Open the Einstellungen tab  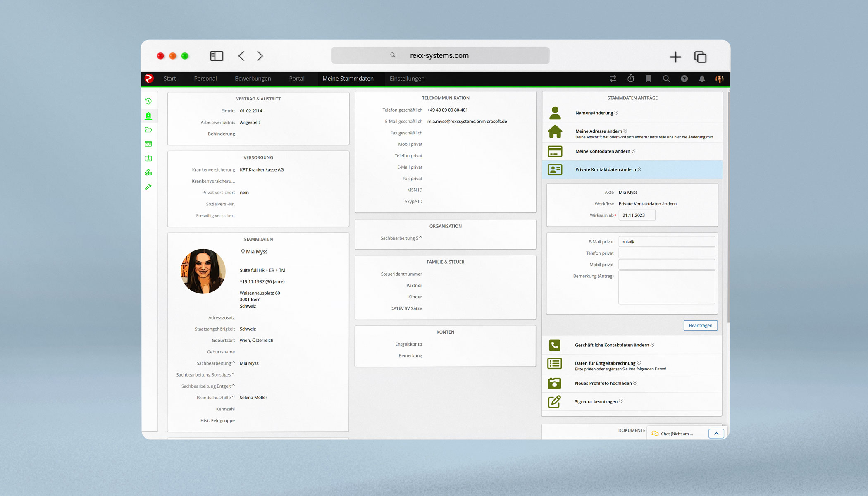click(407, 79)
